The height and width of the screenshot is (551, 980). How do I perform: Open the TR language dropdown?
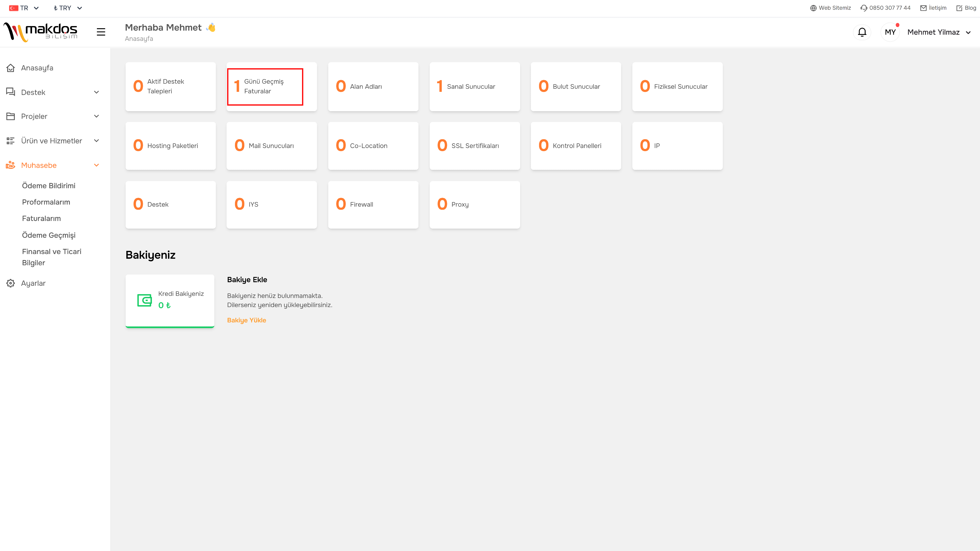(x=24, y=8)
